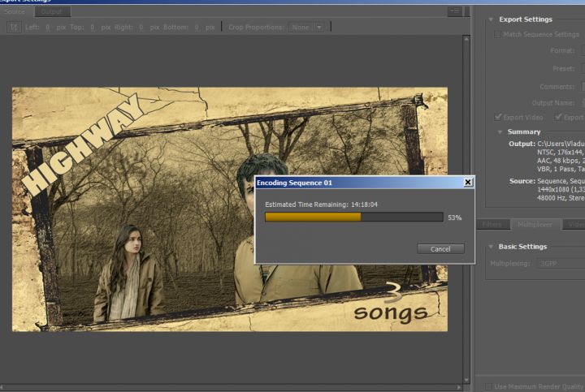Click the Bottom crop value field
This screenshot has height=392, width=585.
click(x=197, y=28)
